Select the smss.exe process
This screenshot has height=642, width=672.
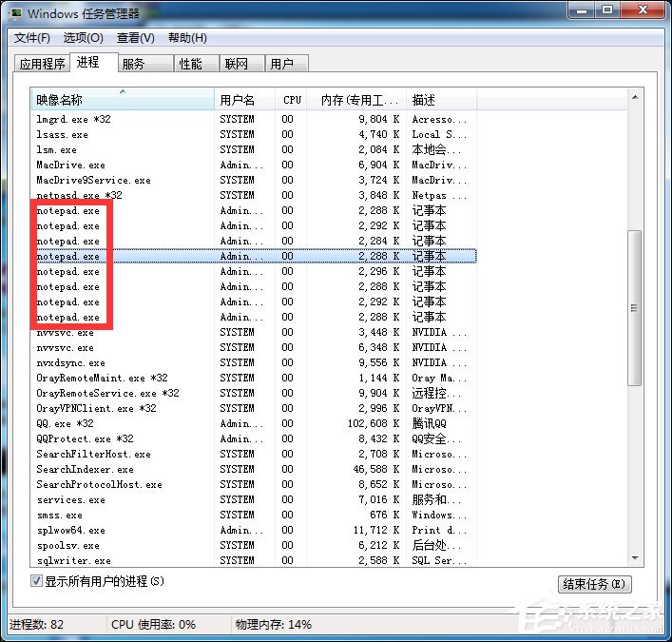point(254,516)
